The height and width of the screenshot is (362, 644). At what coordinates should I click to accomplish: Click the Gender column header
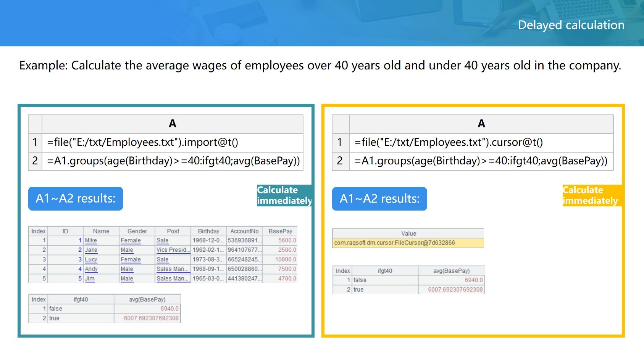coord(137,231)
